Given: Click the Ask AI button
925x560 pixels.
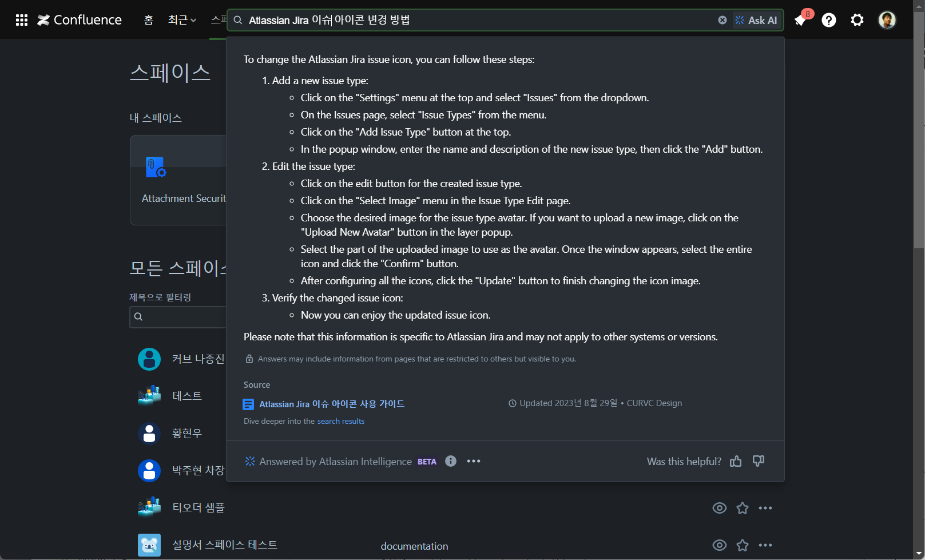Looking at the screenshot, I should 756,20.
